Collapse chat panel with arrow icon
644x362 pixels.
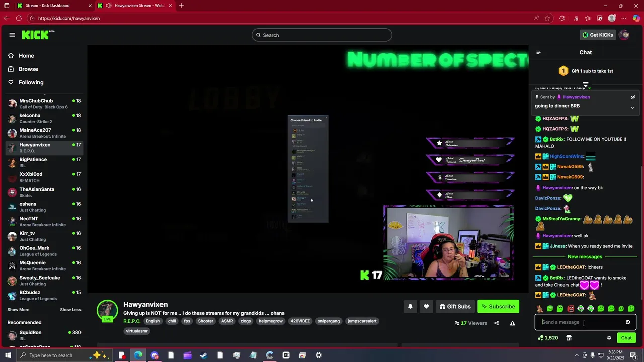pos(538,52)
